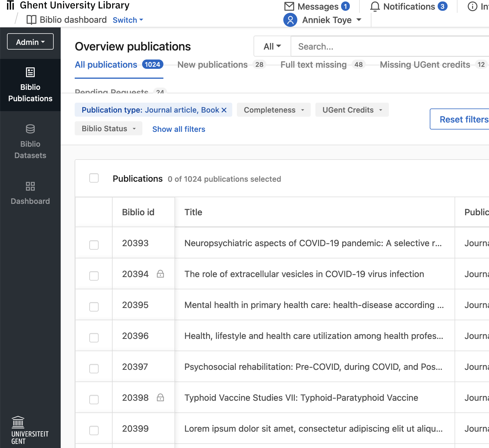Open the New publications tab
The height and width of the screenshot is (448, 489).
[212, 64]
